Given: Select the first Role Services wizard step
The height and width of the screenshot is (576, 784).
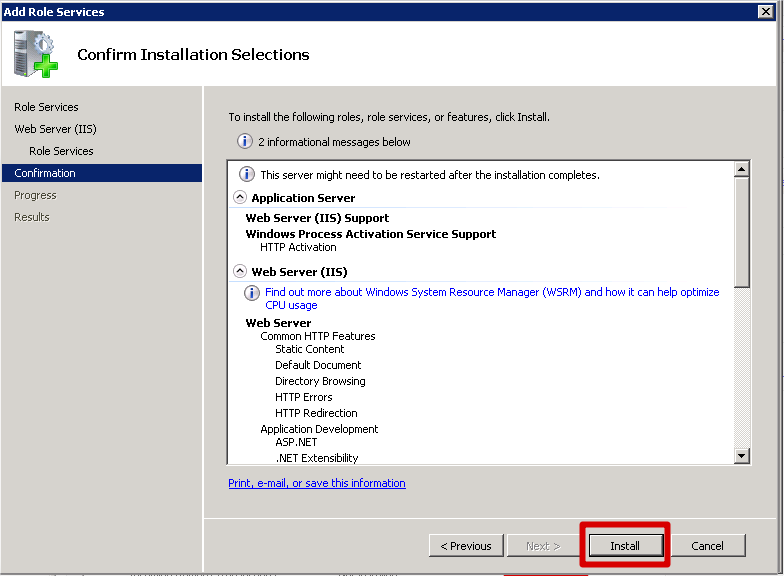Looking at the screenshot, I should tap(46, 107).
